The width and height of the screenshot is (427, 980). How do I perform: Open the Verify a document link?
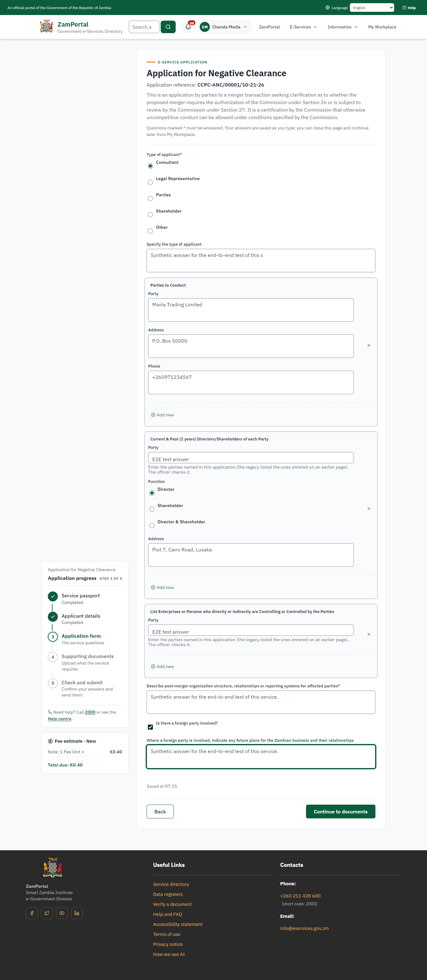pos(173,904)
